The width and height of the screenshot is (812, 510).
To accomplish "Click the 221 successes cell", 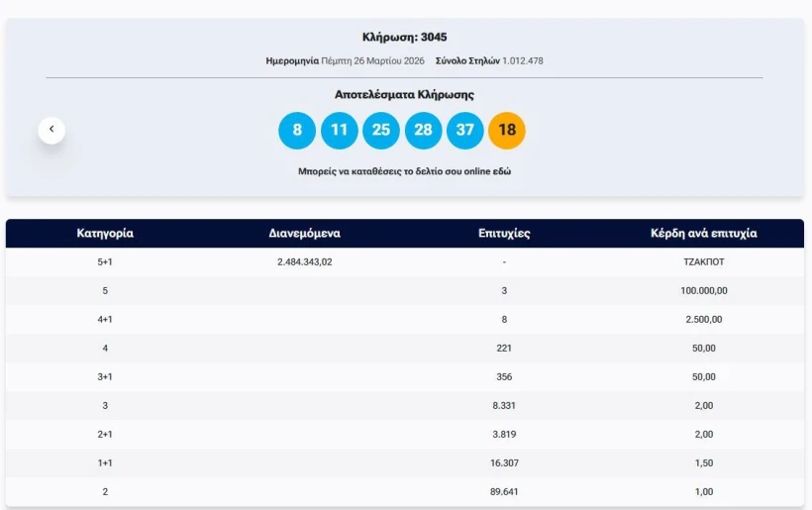I will click(x=504, y=349).
